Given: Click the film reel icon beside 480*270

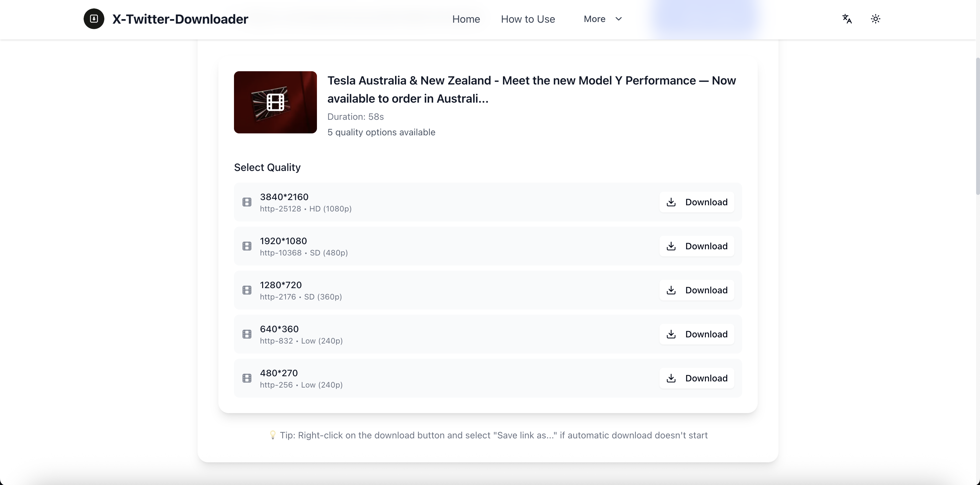Looking at the screenshot, I should click(247, 378).
